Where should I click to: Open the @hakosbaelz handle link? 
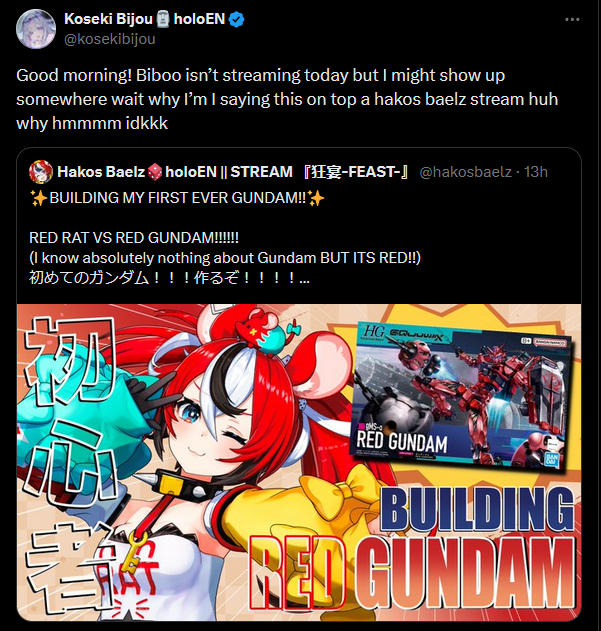465,172
